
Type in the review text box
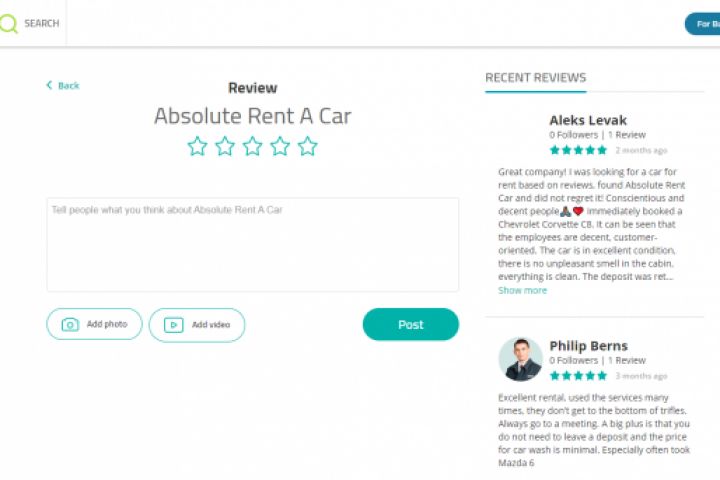click(252, 244)
